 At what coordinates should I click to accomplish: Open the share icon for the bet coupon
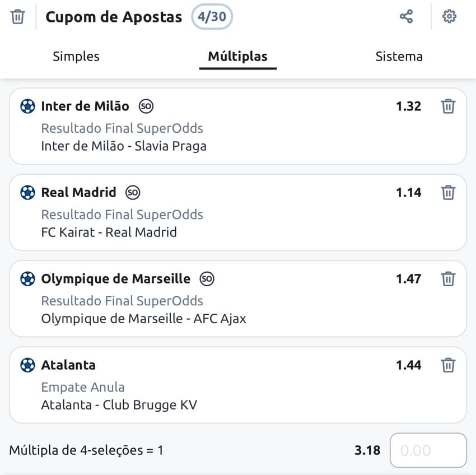(406, 16)
